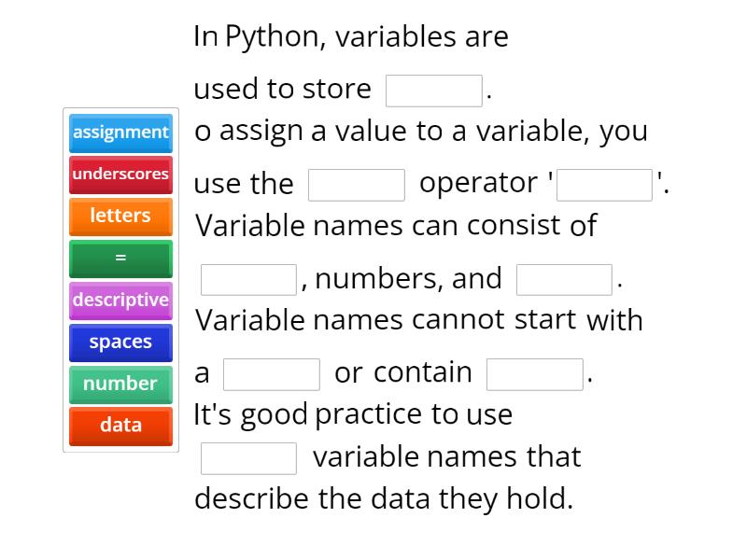Click the blank before 'operator'
747x560 pixels.
tap(354, 184)
